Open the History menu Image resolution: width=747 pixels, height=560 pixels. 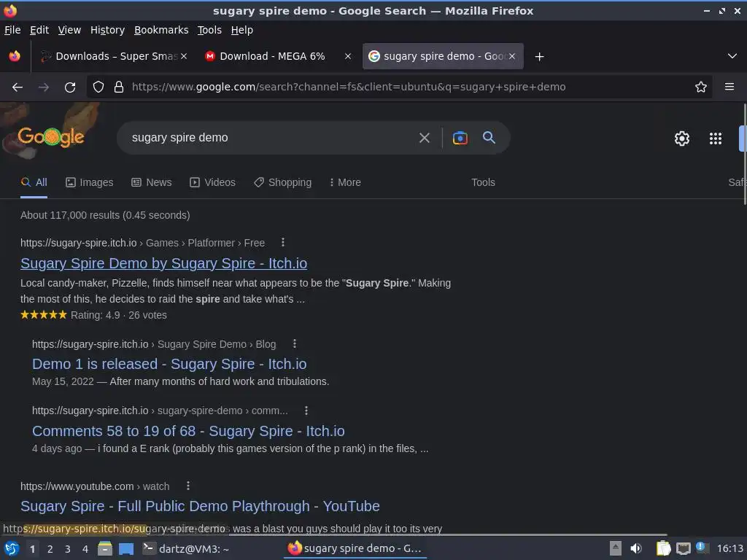108,30
